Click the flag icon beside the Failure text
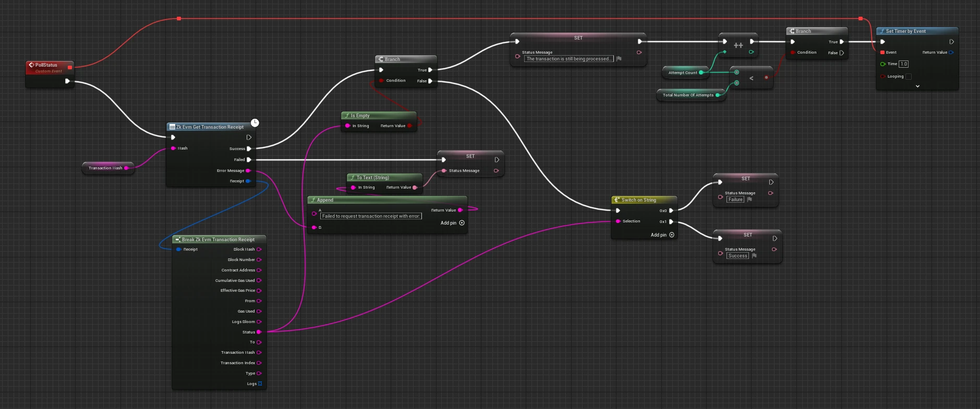Viewport: 980px width, 409px height. 749,200
